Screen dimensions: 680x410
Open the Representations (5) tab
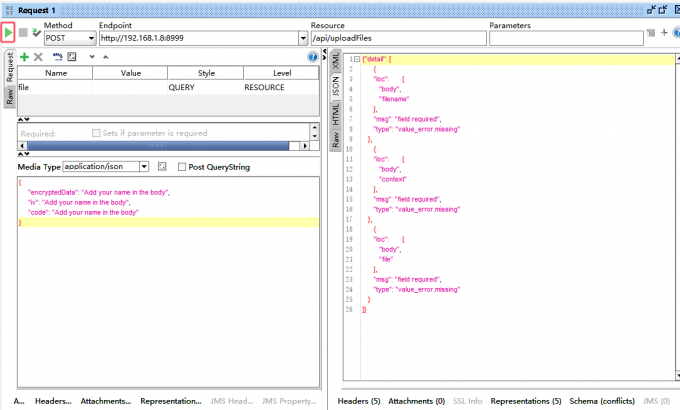coord(526,401)
